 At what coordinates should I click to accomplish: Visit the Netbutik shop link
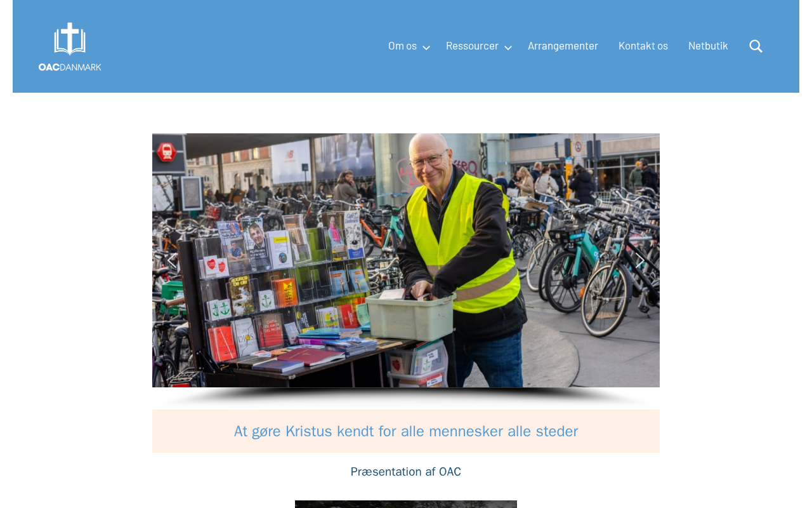(x=708, y=46)
